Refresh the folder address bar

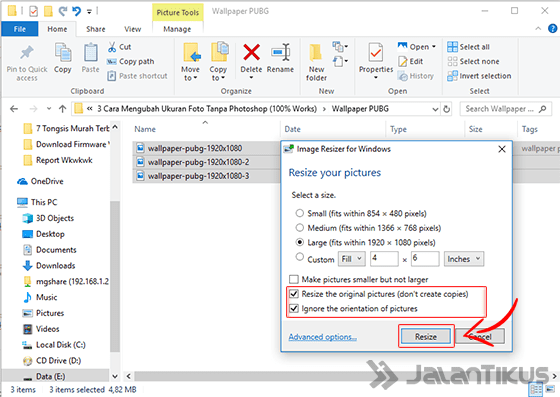pyautogui.click(x=446, y=109)
